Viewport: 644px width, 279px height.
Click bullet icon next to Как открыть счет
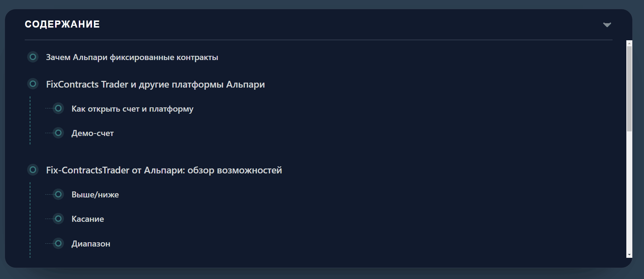click(58, 108)
